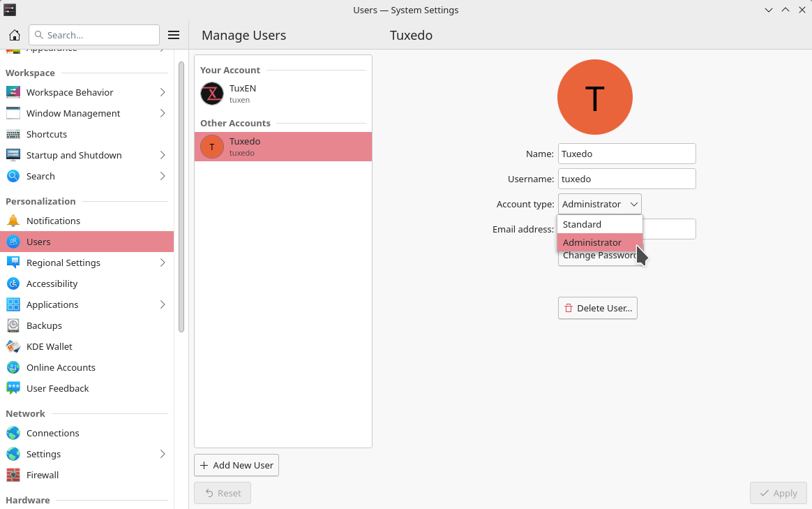Click Add New User button
The height and width of the screenshot is (509, 812).
[x=236, y=465]
